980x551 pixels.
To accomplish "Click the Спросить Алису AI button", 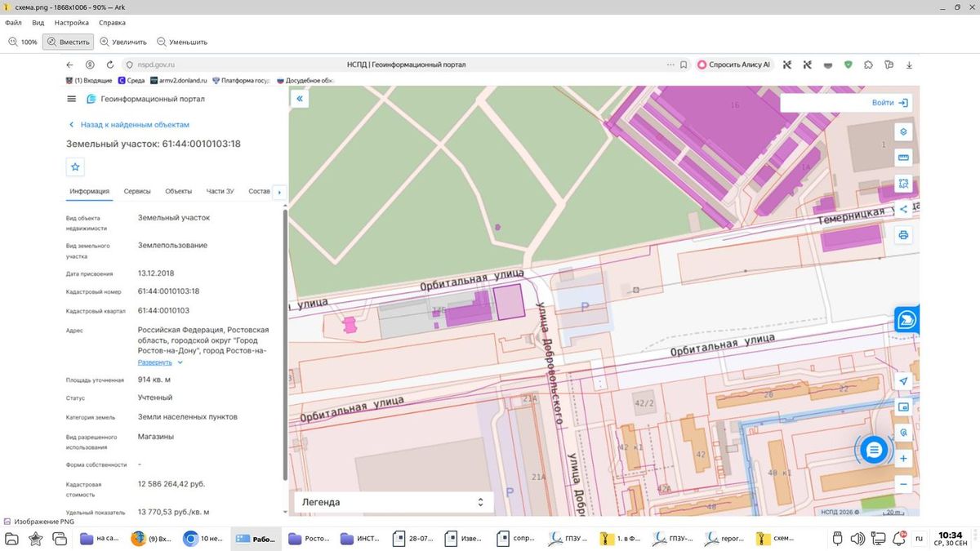I will coord(734,64).
